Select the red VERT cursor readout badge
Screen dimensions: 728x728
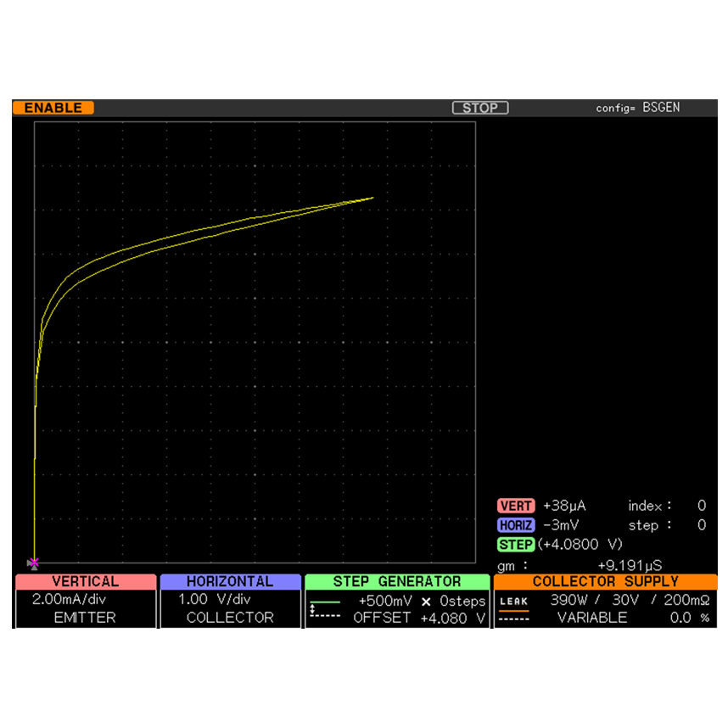click(516, 507)
